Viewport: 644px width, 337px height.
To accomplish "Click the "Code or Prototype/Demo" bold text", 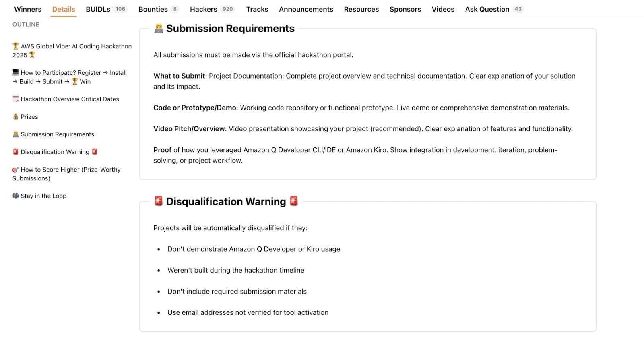I will tap(195, 108).
